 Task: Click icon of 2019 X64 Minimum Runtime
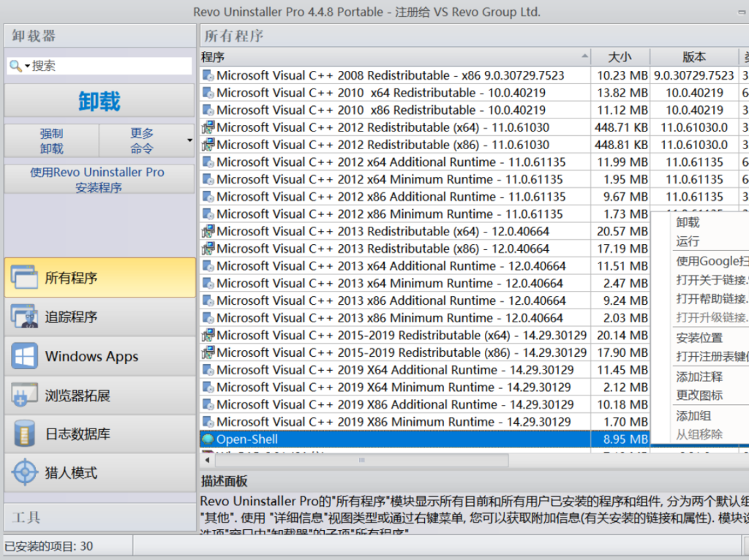click(x=208, y=387)
